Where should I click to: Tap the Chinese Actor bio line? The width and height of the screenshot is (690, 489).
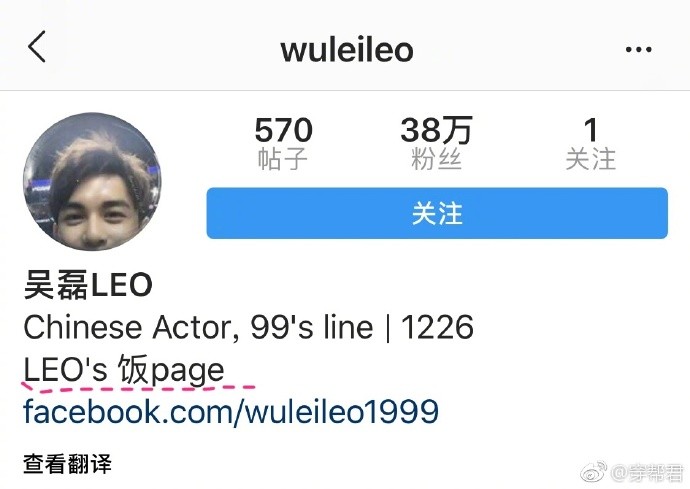pyautogui.click(x=248, y=327)
